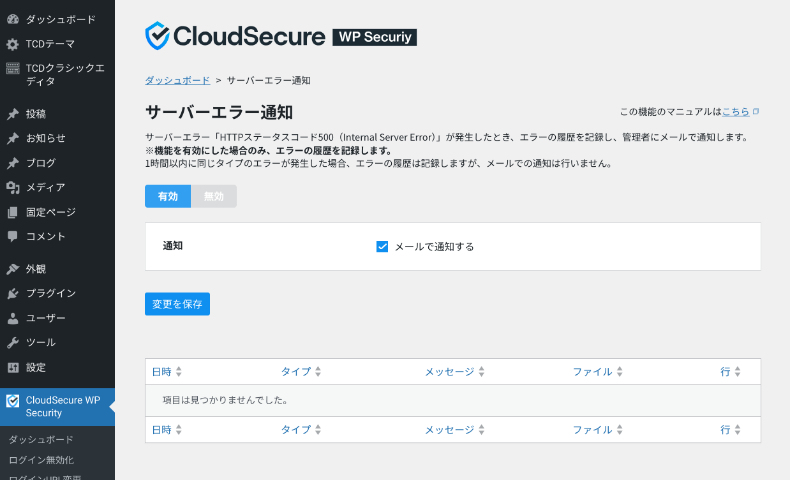The width and height of the screenshot is (790, 480).
Task: Click the ツール wrench icon
Action: point(13,342)
